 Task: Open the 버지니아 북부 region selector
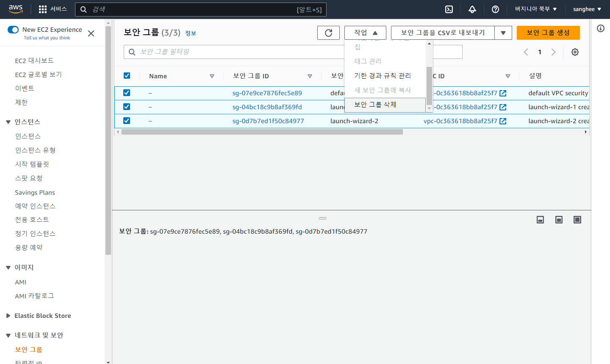coord(536,9)
